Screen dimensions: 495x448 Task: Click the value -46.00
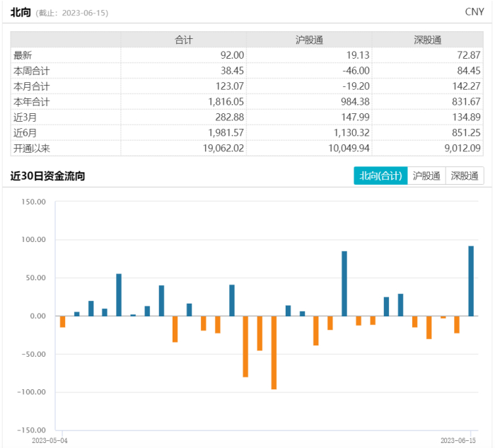point(356,71)
